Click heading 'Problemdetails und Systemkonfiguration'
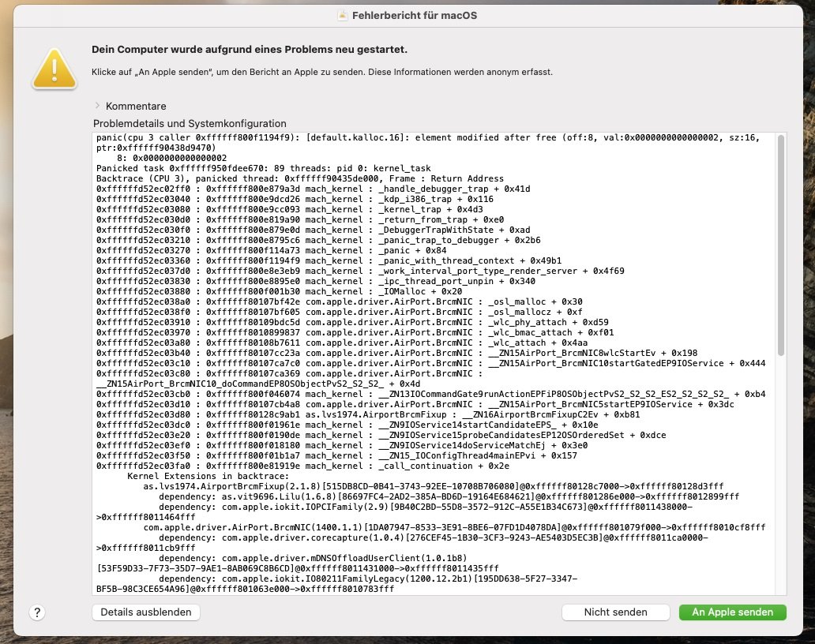This screenshot has height=644, width=815. click(190, 124)
